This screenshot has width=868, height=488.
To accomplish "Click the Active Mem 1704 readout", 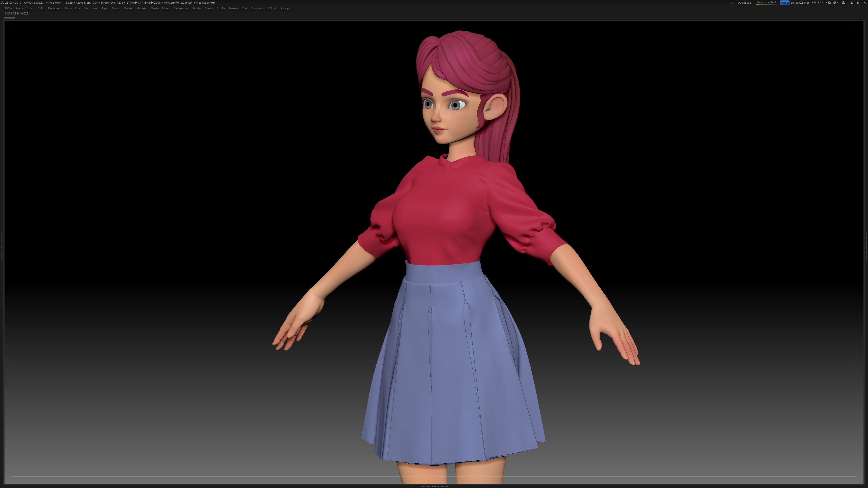I will tap(87, 3).
